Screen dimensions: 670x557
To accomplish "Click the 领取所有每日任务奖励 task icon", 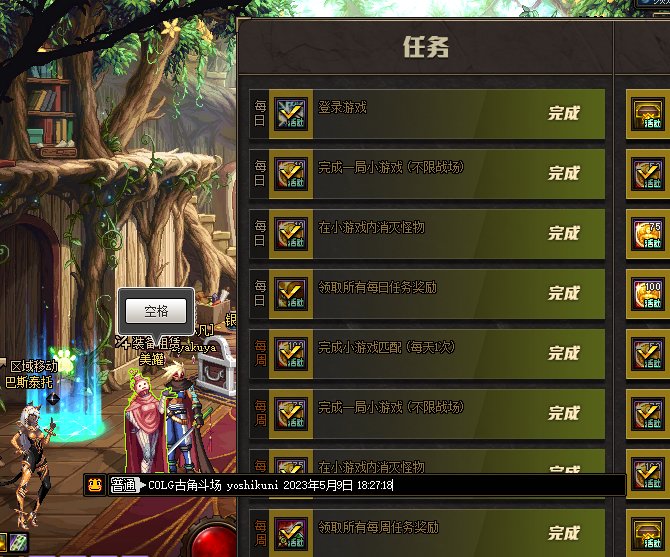I will point(291,294).
